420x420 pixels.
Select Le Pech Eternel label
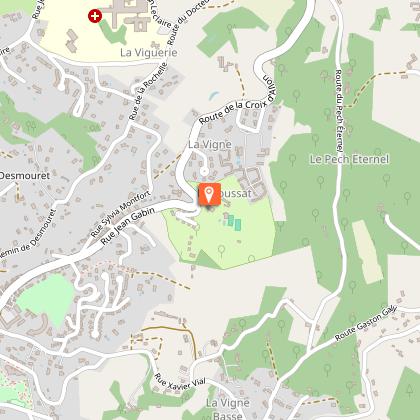click(349, 159)
